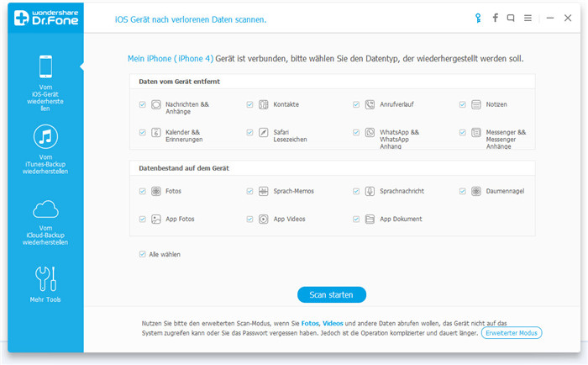Toggle the Alle wählen checkbox
Image resolution: width=588 pixels, height=365 pixels.
[x=143, y=254]
